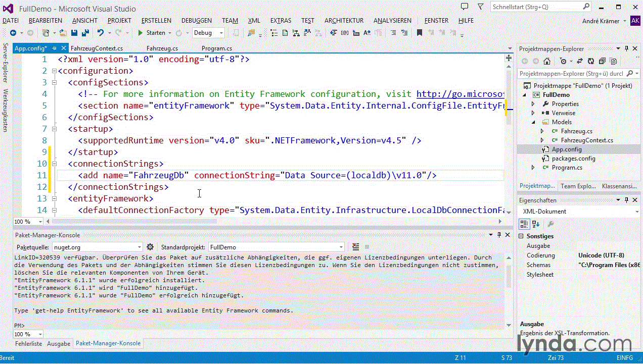This screenshot has width=643, height=364.
Task: Switch to the Ausgabe bottom tab
Action: pos(59,343)
